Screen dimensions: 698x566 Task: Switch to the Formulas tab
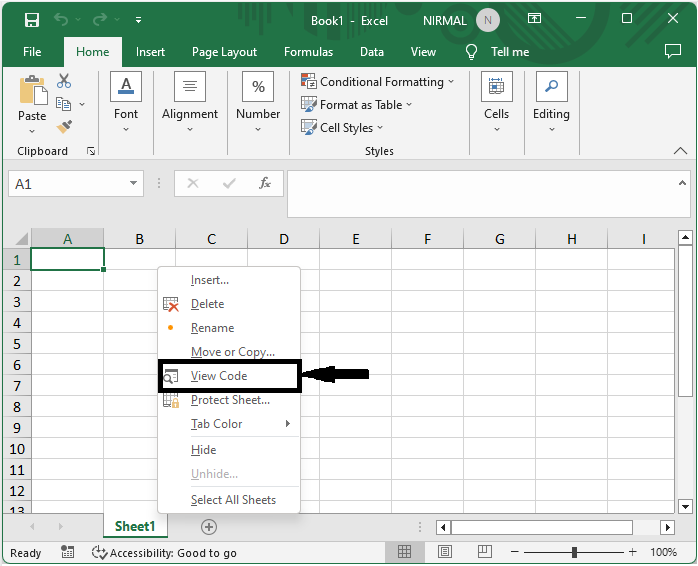pos(308,52)
